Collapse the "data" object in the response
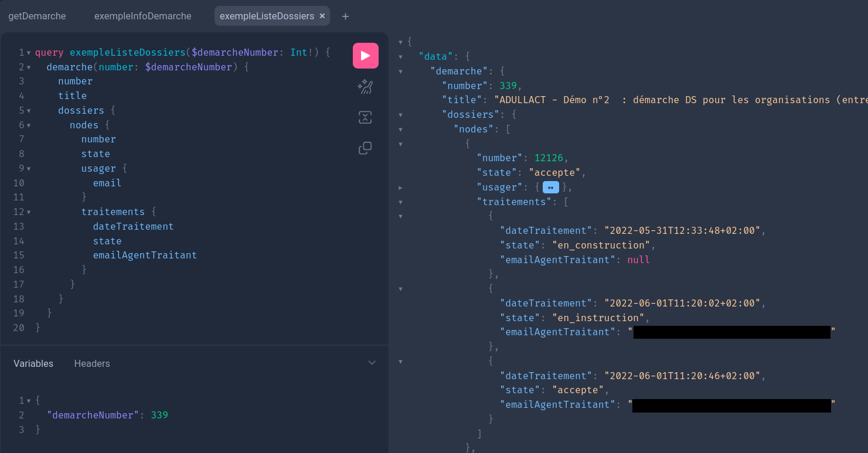The height and width of the screenshot is (453, 868). (x=400, y=57)
